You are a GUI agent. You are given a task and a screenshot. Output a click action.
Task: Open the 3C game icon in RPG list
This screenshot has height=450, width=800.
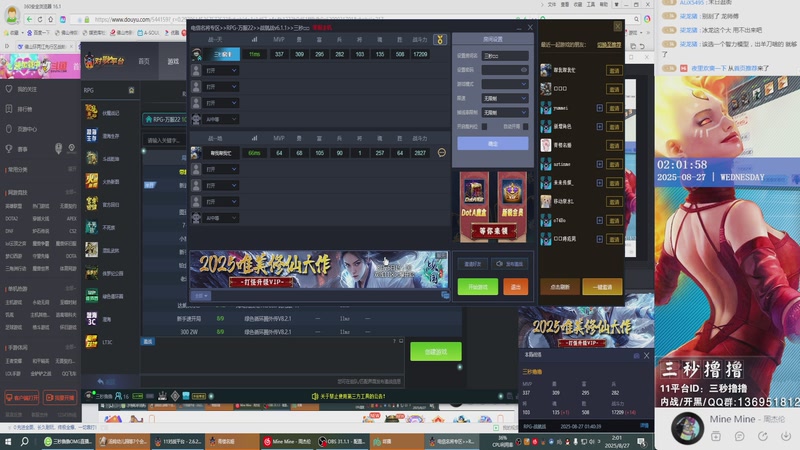tap(92, 319)
